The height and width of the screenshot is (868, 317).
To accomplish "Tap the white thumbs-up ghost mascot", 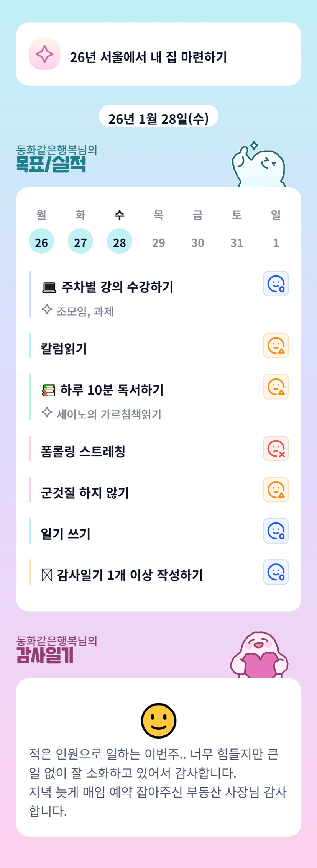I will click(259, 165).
